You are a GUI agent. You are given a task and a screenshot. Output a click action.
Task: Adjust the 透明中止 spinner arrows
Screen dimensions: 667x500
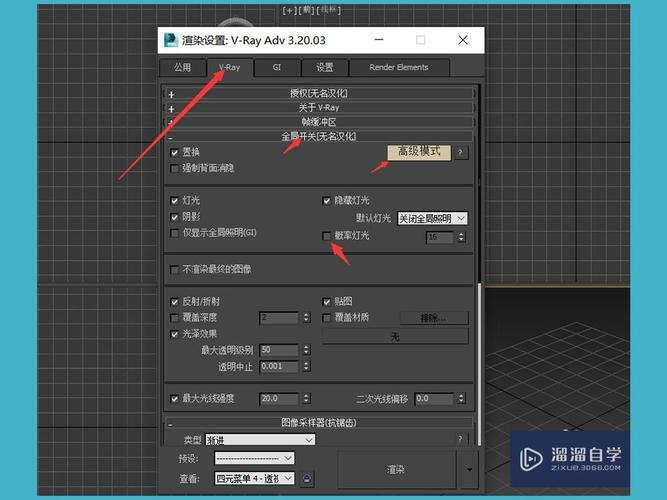[306, 366]
